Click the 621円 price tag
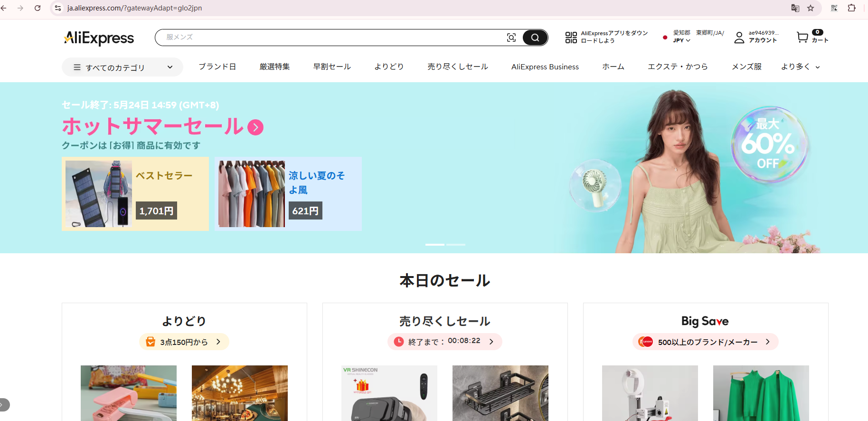Image resolution: width=868 pixels, height=421 pixels. tap(305, 210)
